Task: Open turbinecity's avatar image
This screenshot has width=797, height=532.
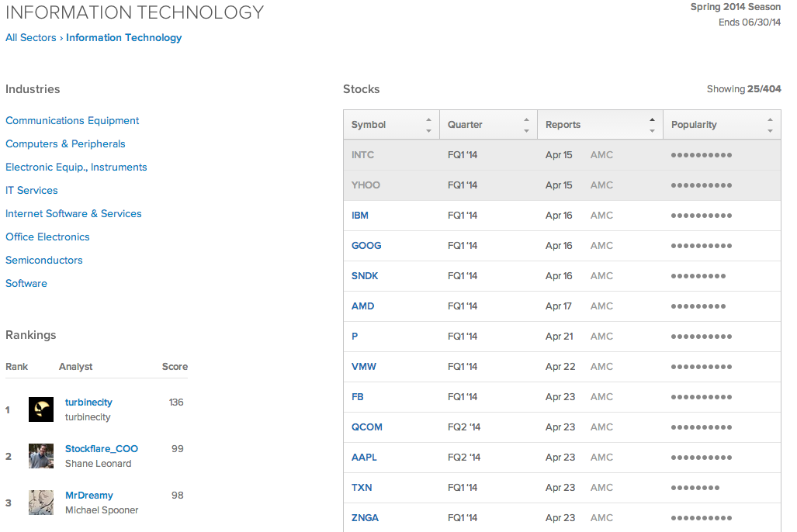Action: pos(41,409)
